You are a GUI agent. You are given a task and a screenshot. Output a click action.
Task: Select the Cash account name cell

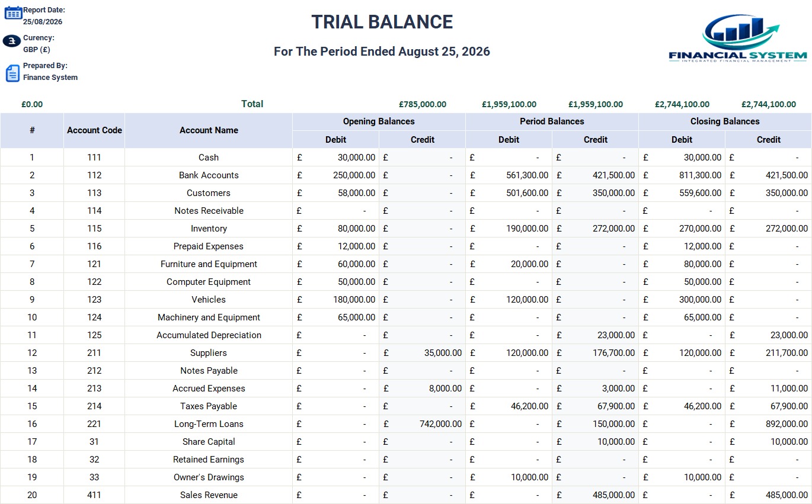click(209, 158)
